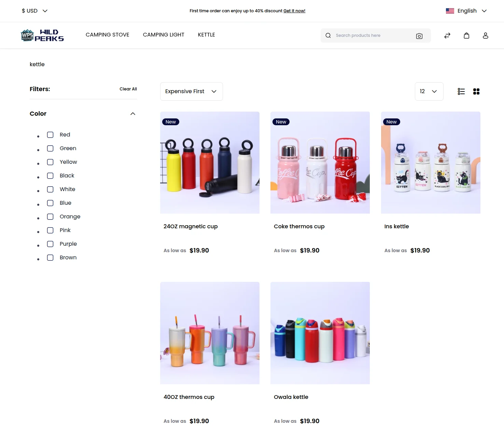Filter products by Blue

tap(50, 203)
